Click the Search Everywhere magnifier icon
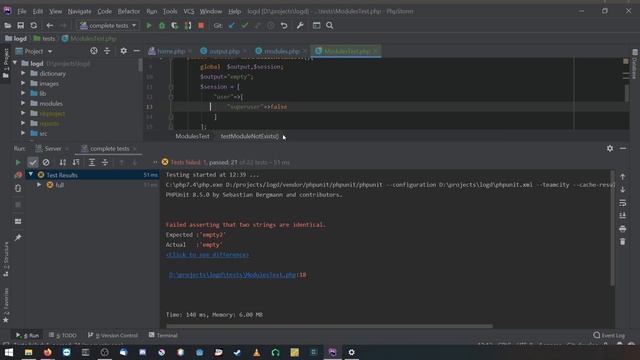Viewport: 640px width, 360px height. tap(329, 25)
